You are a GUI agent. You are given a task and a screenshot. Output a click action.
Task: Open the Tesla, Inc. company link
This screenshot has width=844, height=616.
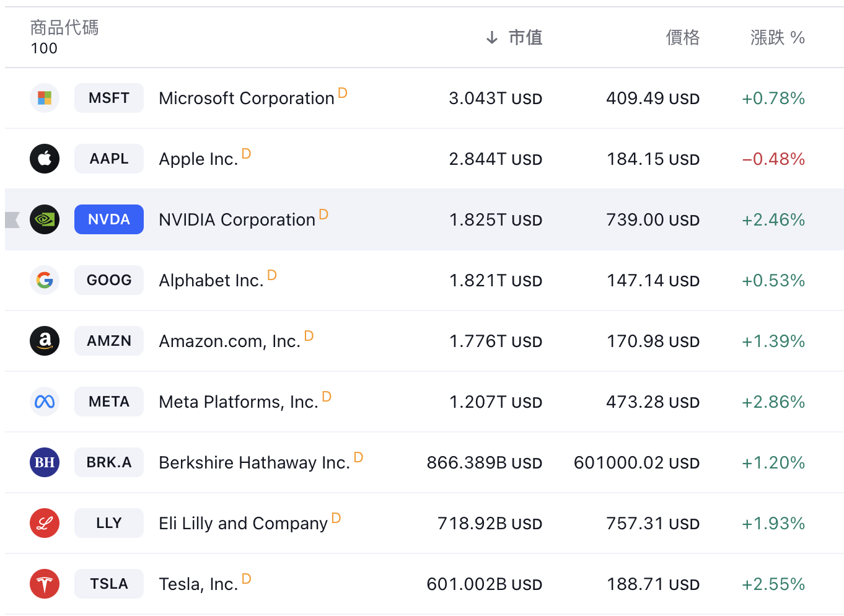[198, 584]
